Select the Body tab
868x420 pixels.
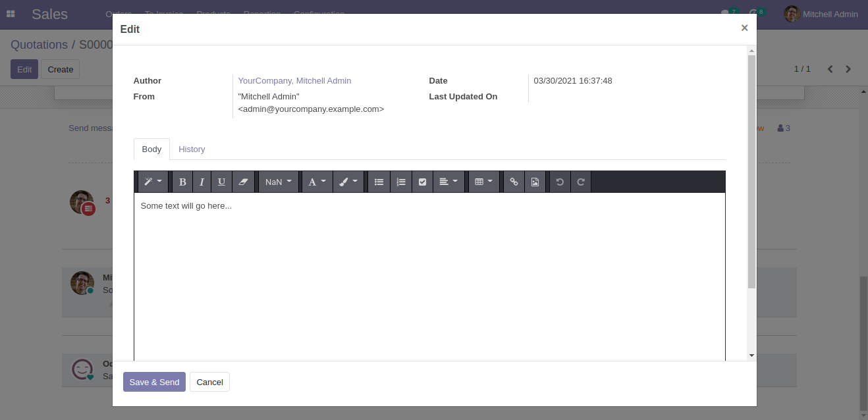pos(151,149)
